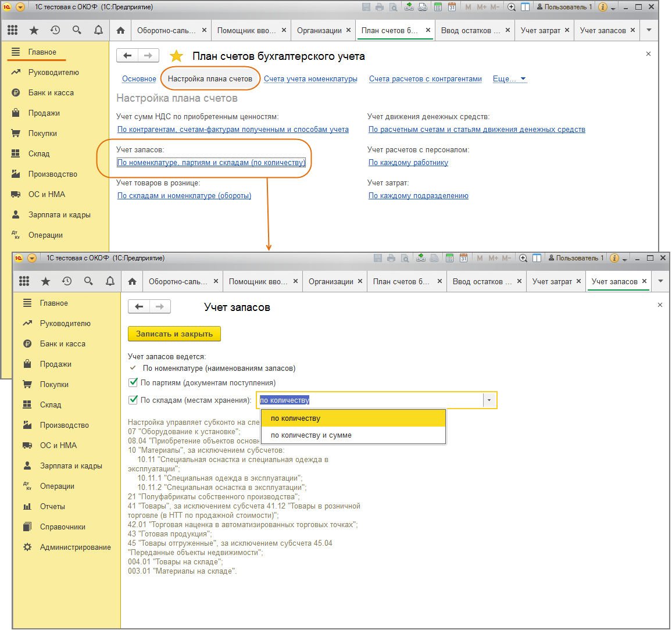Screen dimensions: 672x630
Task: Open the Счета учета номенклатуры link
Action: point(310,79)
